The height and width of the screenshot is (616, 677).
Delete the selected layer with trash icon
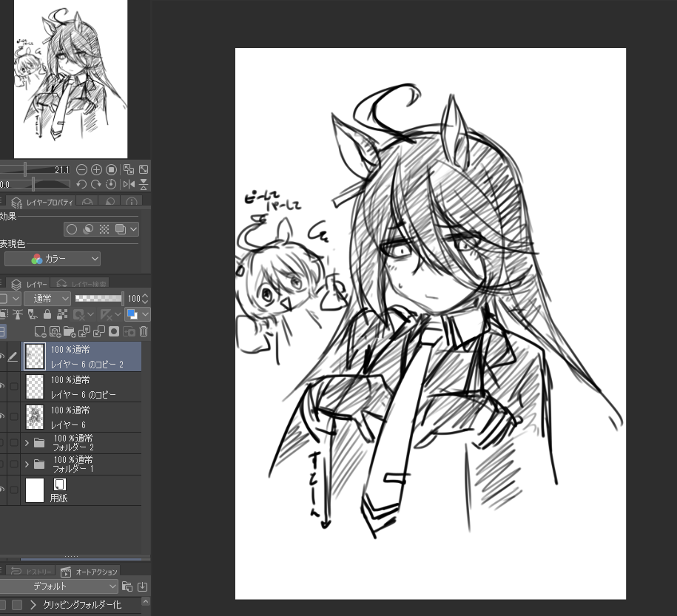click(144, 332)
